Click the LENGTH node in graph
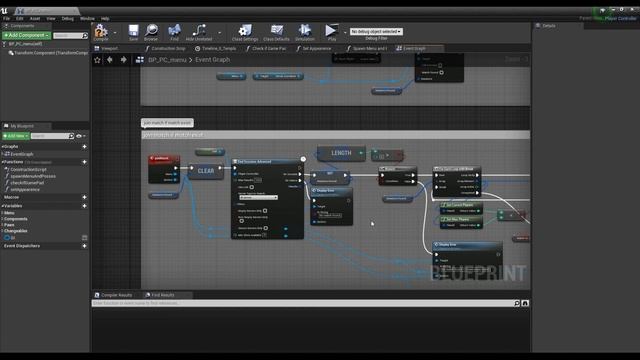 click(341, 153)
